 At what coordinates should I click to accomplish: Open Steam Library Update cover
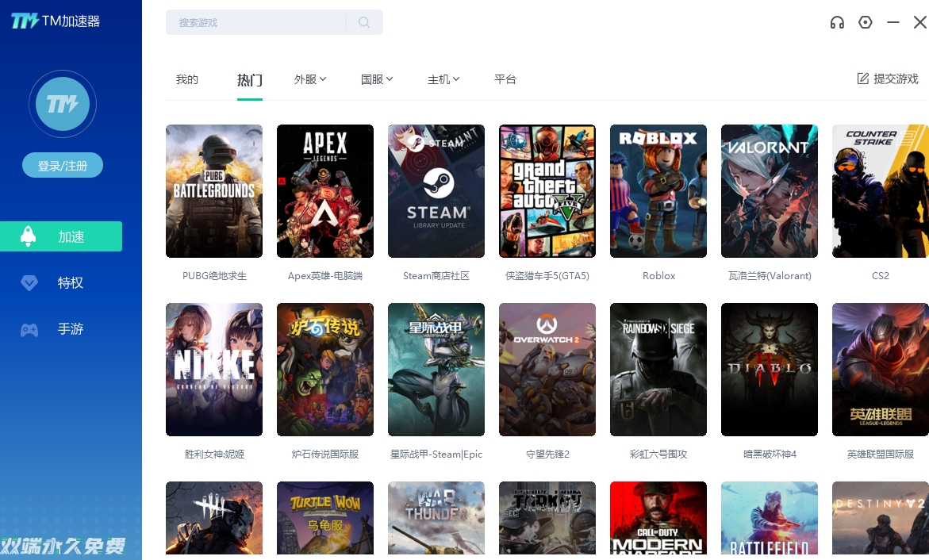[x=436, y=191]
